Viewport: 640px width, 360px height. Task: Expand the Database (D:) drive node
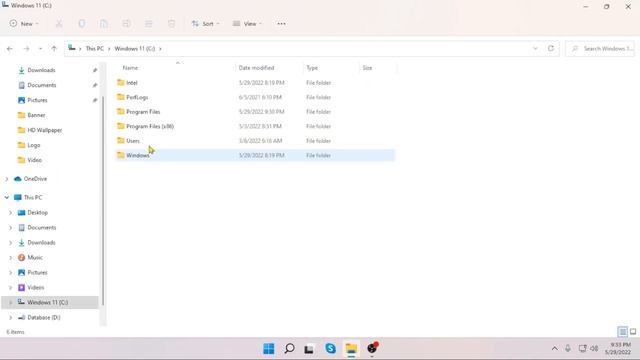11,318
